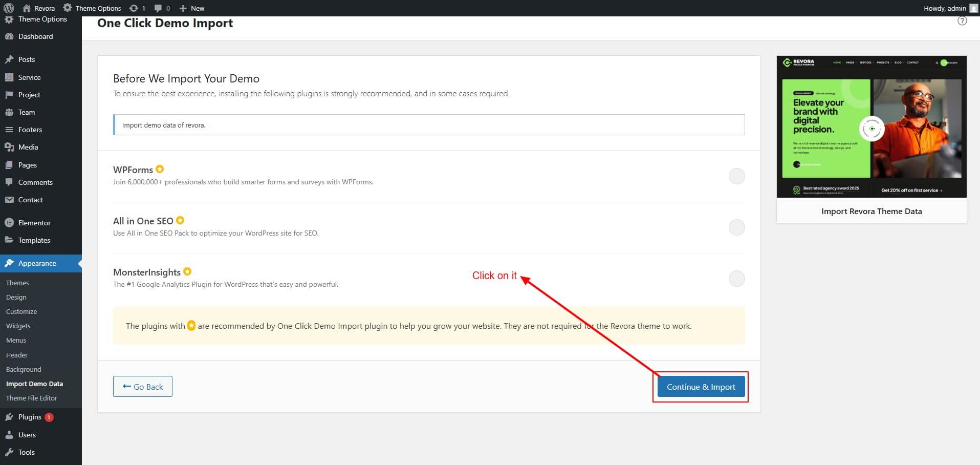Click the Team group icon
Image resolution: width=980 pixels, height=465 pixels.
9,112
